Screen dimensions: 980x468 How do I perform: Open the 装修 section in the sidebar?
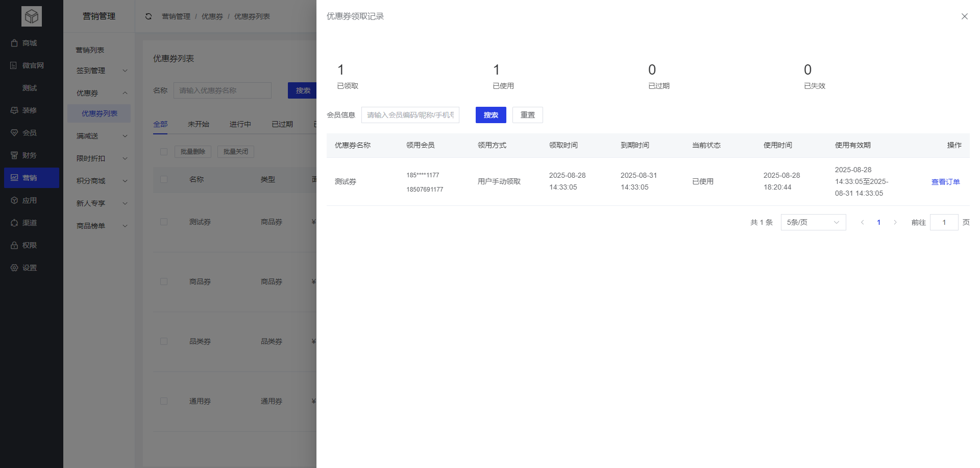click(31, 110)
